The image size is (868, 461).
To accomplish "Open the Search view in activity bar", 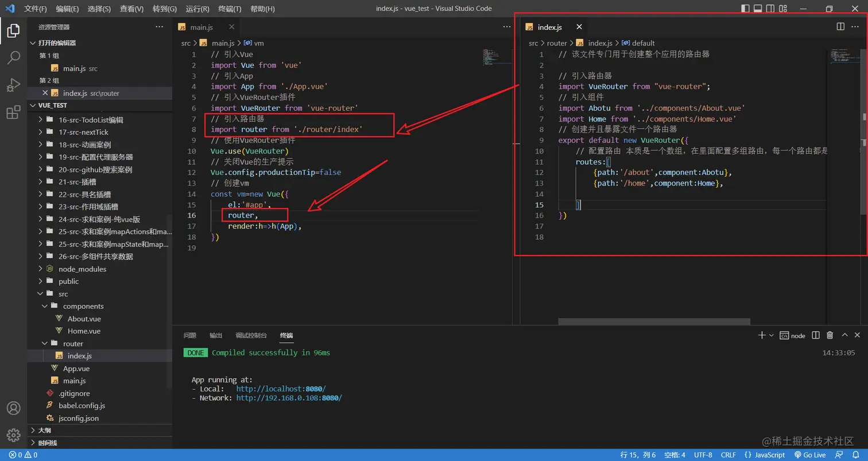I will point(13,57).
